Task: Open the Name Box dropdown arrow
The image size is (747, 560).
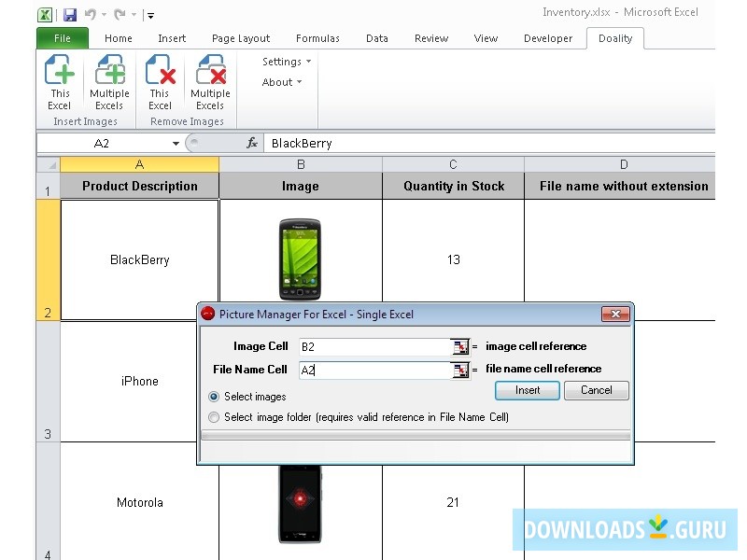Action: pyautogui.click(x=175, y=143)
